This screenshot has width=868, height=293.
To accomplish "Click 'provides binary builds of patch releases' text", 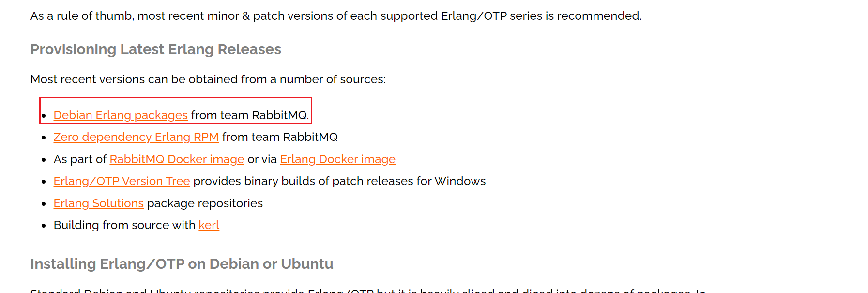I will [339, 181].
